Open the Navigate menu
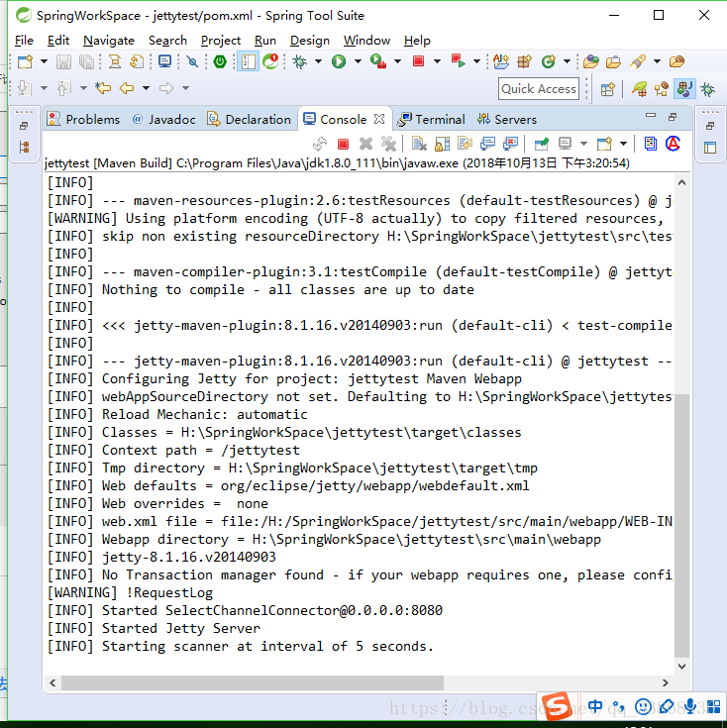This screenshot has width=727, height=728. (x=109, y=41)
